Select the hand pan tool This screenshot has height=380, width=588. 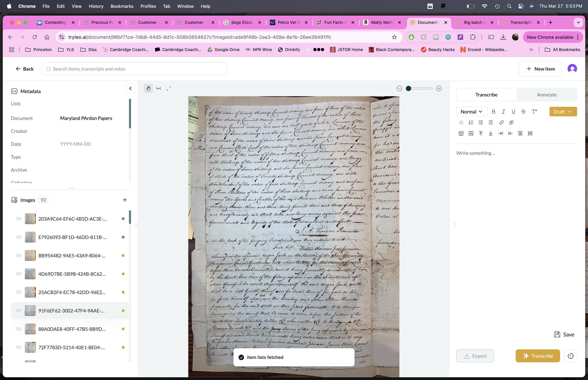(x=148, y=88)
